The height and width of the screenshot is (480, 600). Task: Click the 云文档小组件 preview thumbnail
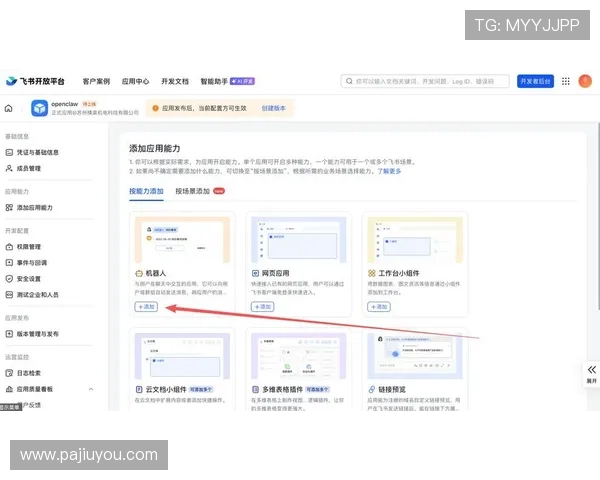pos(183,356)
